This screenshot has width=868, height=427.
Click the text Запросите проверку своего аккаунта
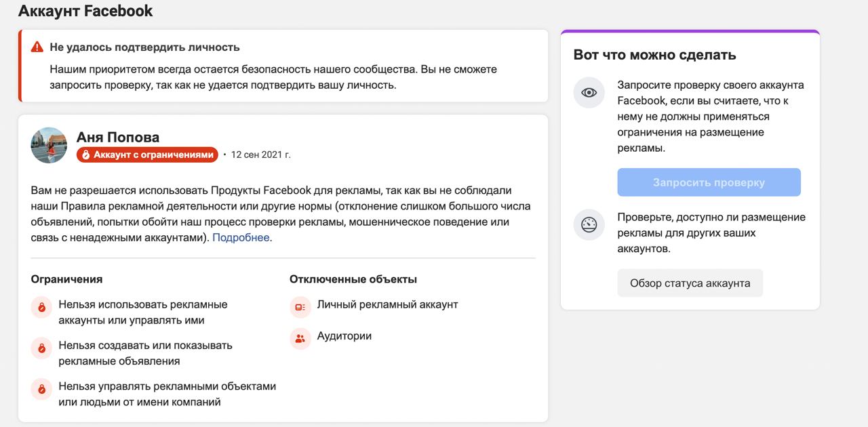click(x=711, y=117)
